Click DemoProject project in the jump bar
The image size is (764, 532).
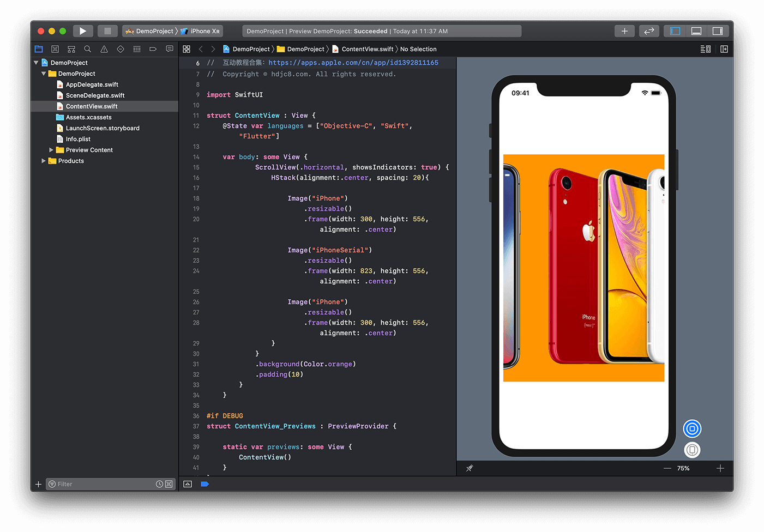coord(246,49)
